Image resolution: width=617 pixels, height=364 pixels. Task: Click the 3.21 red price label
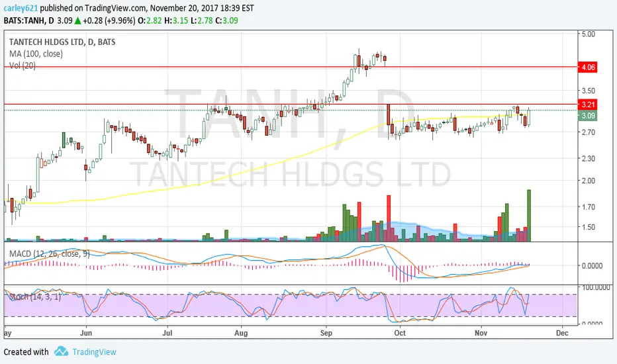click(588, 105)
